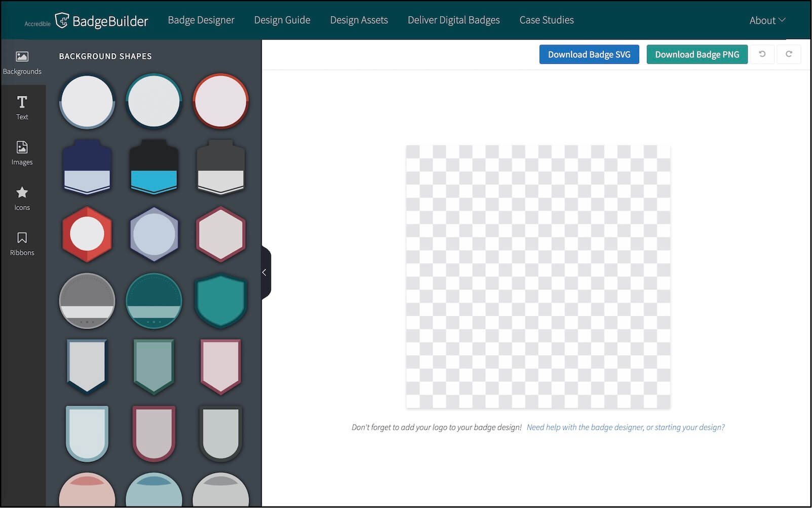The width and height of the screenshot is (812, 508).
Task: Select the navy banner badge shape
Action: coord(87,167)
